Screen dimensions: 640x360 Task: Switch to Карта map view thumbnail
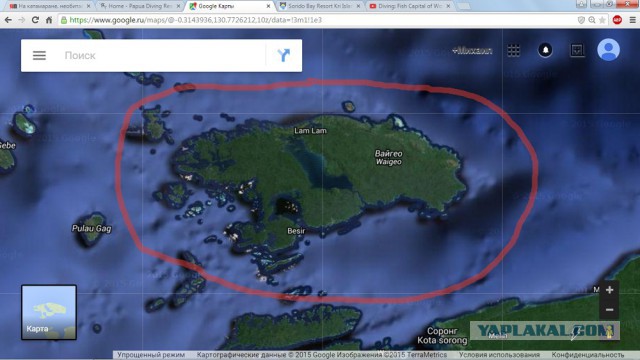pyautogui.click(x=49, y=312)
